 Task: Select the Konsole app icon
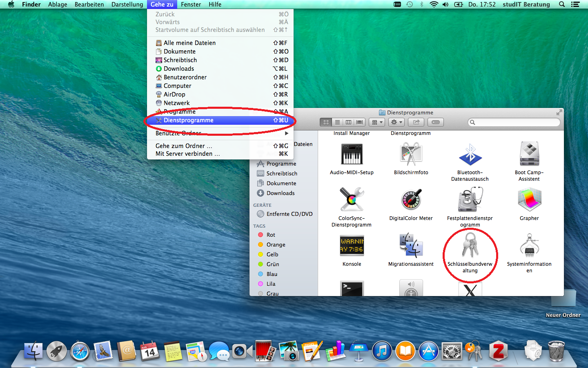pos(352,245)
